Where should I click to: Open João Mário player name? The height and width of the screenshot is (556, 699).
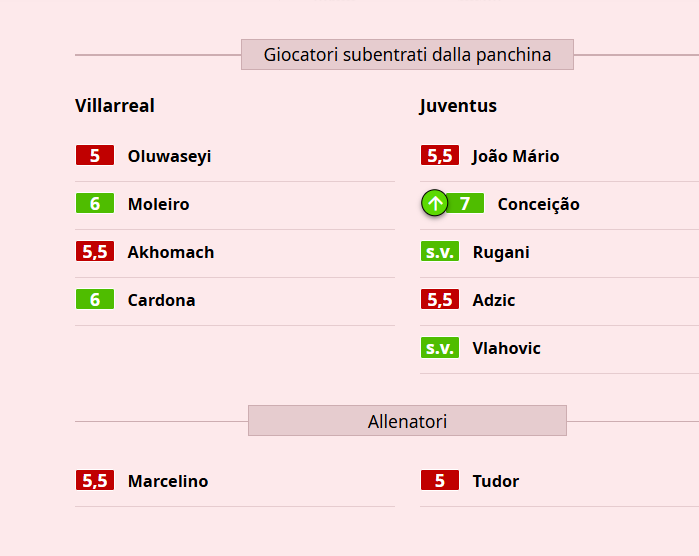[x=515, y=156]
